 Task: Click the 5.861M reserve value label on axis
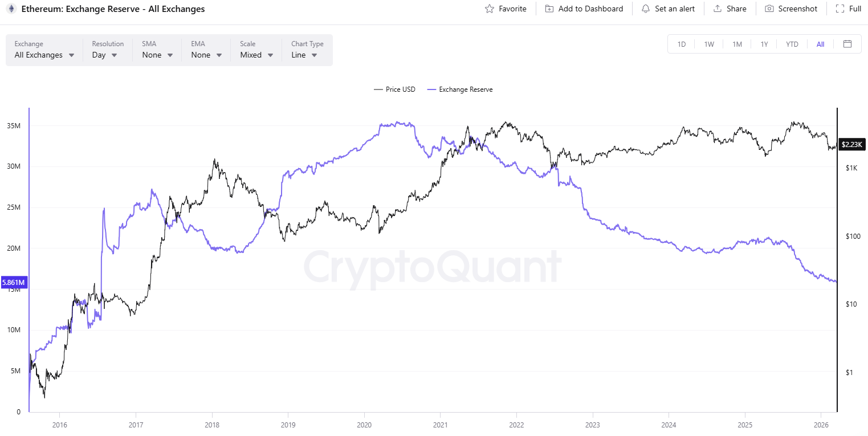coord(13,282)
